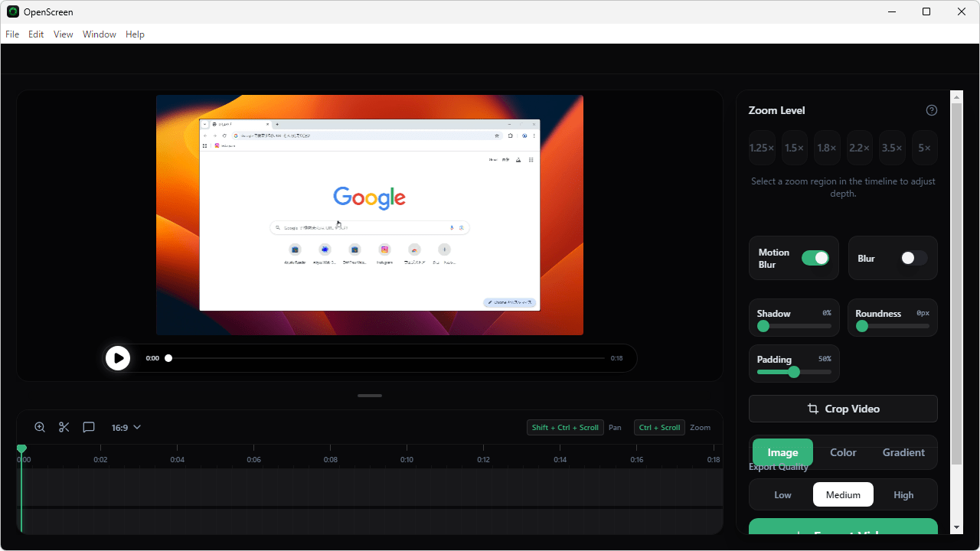Open the Crop Video tool

pos(842,408)
